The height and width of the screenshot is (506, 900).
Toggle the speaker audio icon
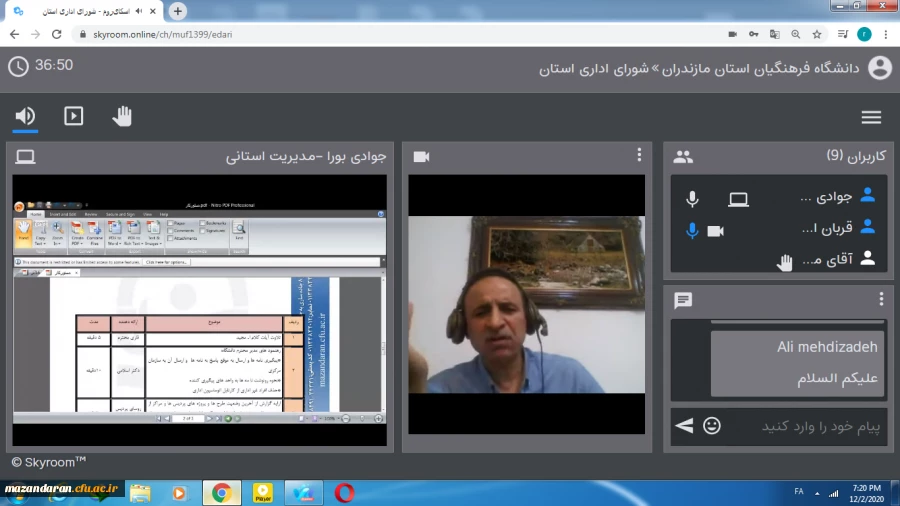25,116
